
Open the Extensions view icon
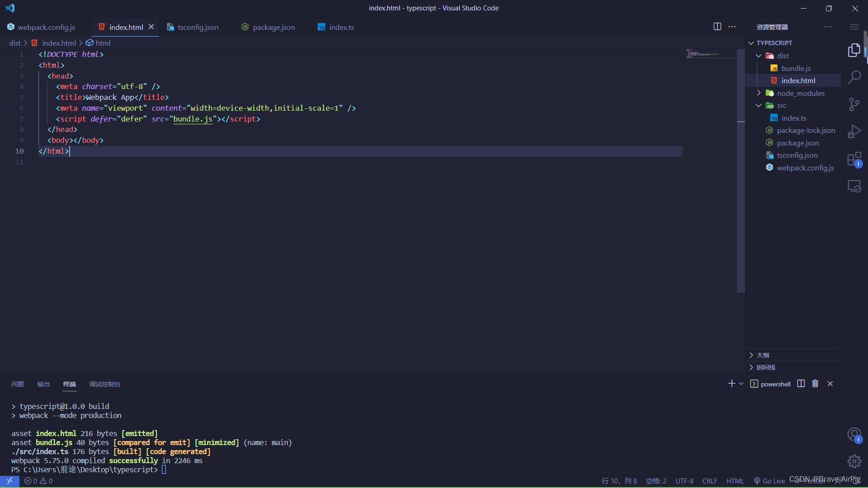(x=854, y=159)
